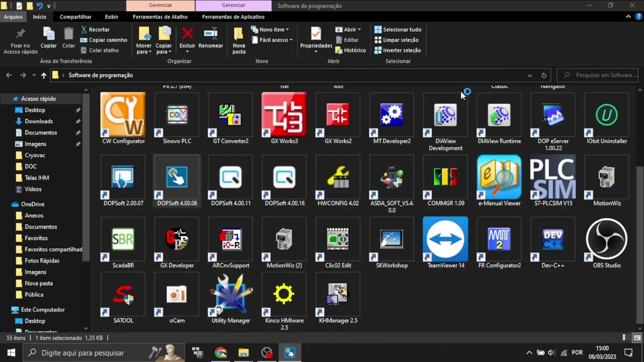Select the MT Developer2 shortcut
The image size is (644, 362).
click(x=392, y=119)
